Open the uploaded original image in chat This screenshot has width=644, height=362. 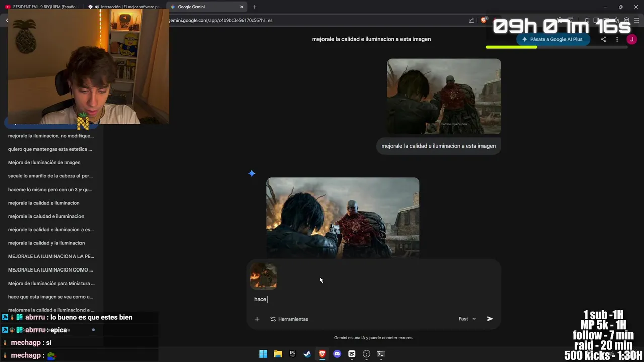coord(444,96)
